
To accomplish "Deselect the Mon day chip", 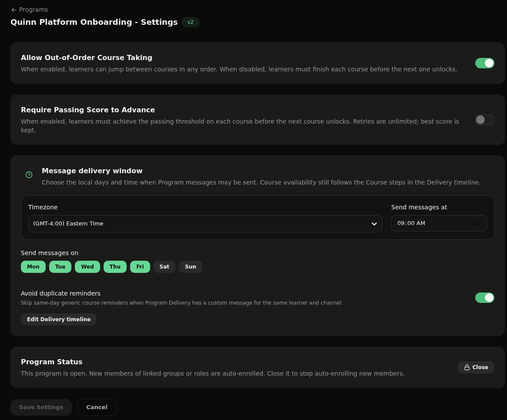I will coord(34,267).
